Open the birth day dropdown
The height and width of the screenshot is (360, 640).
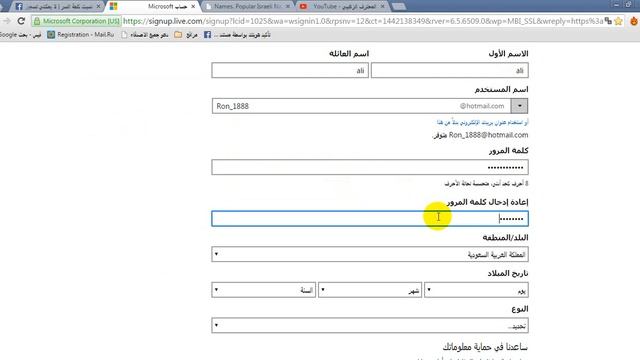point(476,290)
